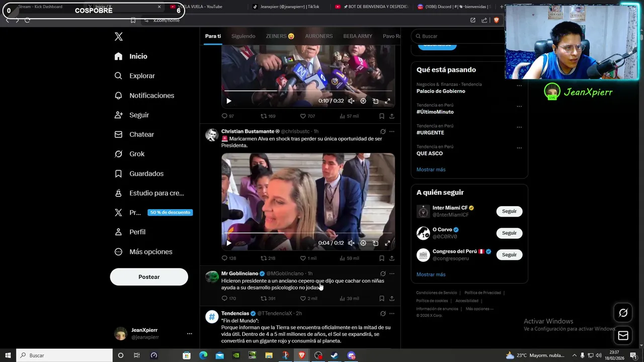Follow Inter Miami CF
The image size is (644, 362).
[x=509, y=212]
